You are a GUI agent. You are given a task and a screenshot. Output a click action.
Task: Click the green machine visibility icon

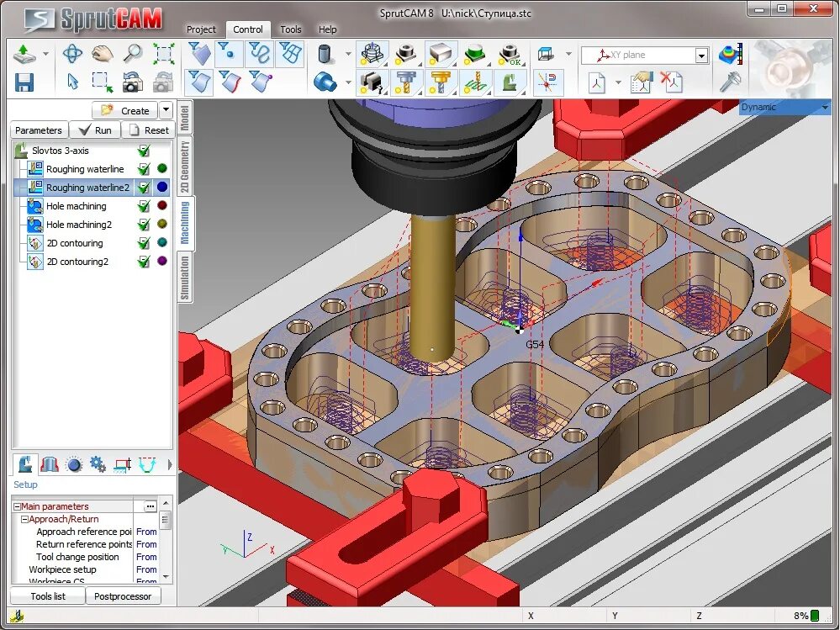click(x=510, y=82)
